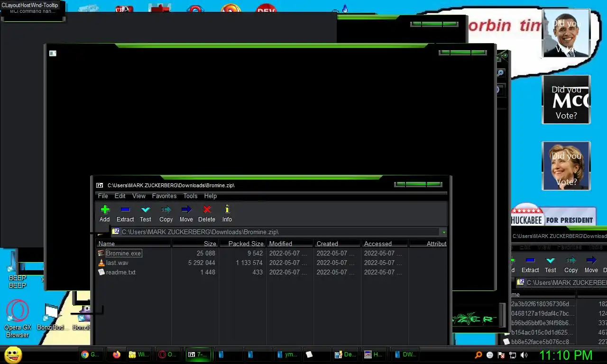Sort by the Size column header
This screenshot has width=607, height=364.
pos(195,244)
